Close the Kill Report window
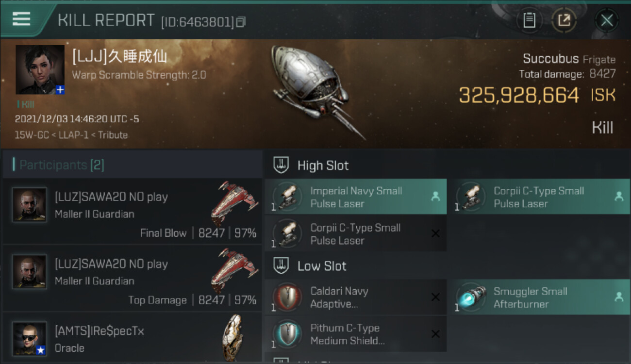 [x=607, y=20]
